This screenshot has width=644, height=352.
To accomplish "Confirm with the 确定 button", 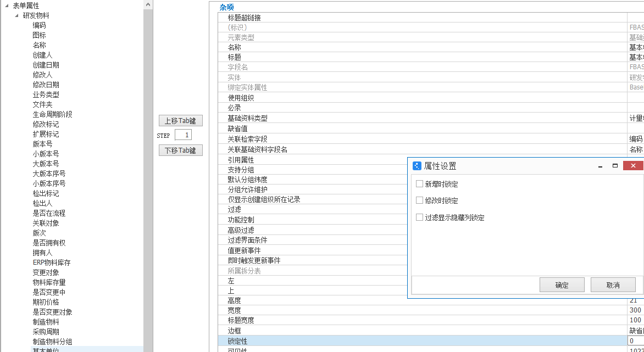I will pos(562,284).
